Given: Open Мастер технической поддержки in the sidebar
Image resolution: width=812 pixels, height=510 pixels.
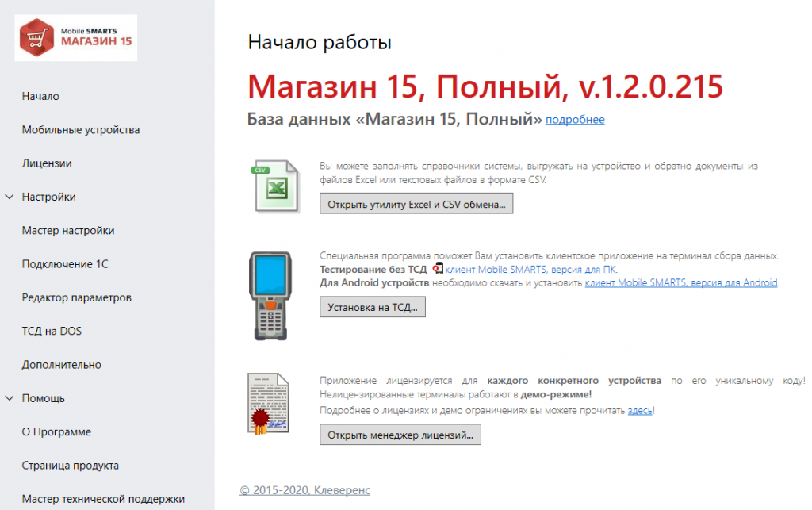Looking at the screenshot, I should [x=103, y=499].
